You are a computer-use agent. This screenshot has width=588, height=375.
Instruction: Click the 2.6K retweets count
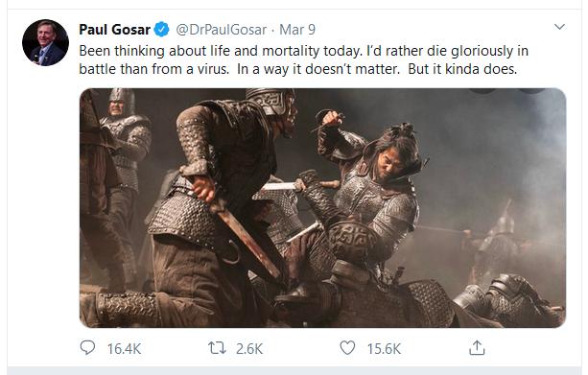249,349
